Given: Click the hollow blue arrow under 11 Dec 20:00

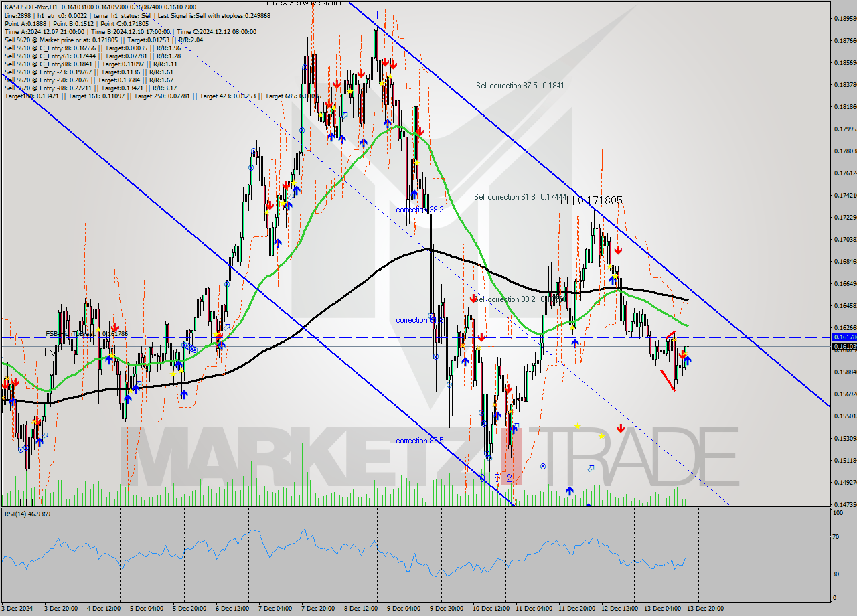Looking at the screenshot, I should (x=591, y=469).
